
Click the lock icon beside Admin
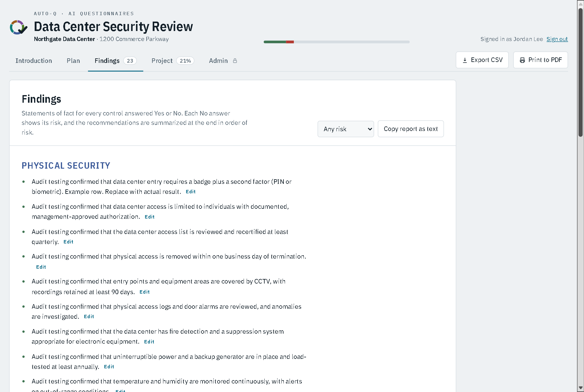coord(235,61)
